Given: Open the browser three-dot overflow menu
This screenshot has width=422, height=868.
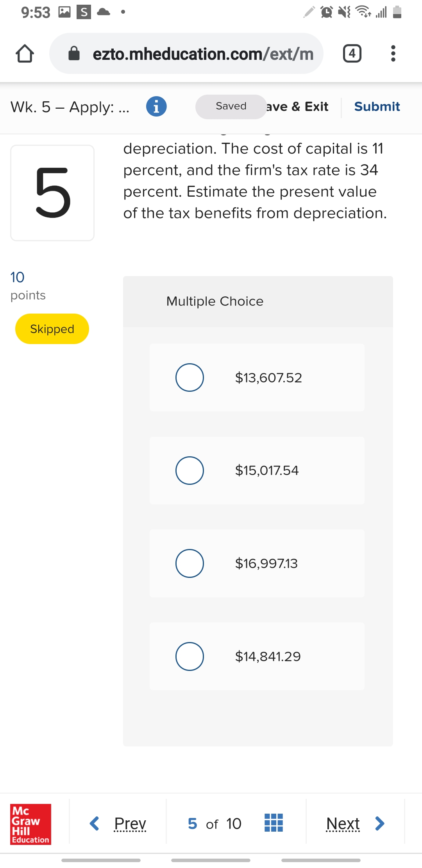Looking at the screenshot, I should tap(393, 54).
